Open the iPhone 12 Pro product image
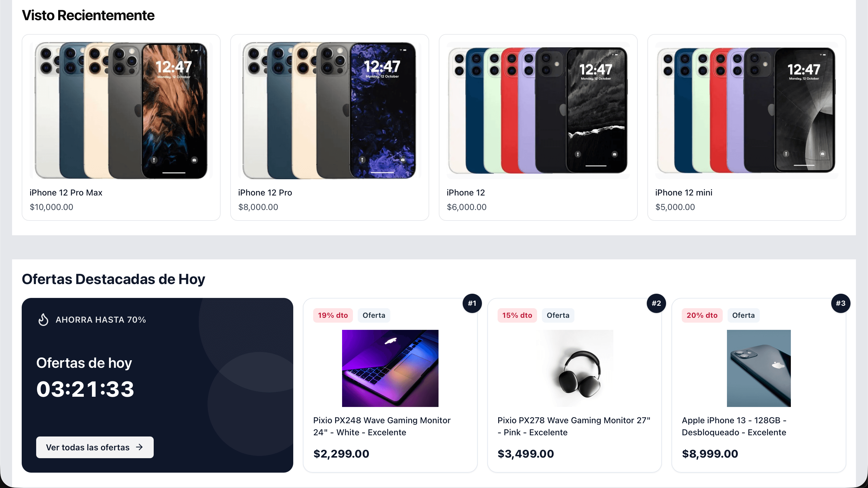 coord(329,111)
